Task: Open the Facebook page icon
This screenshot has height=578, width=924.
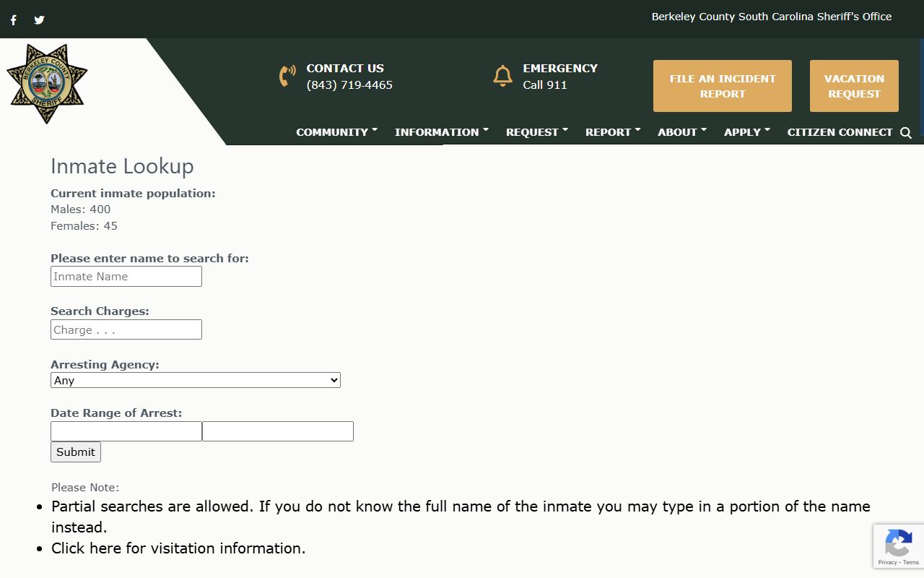Action: tap(13, 20)
